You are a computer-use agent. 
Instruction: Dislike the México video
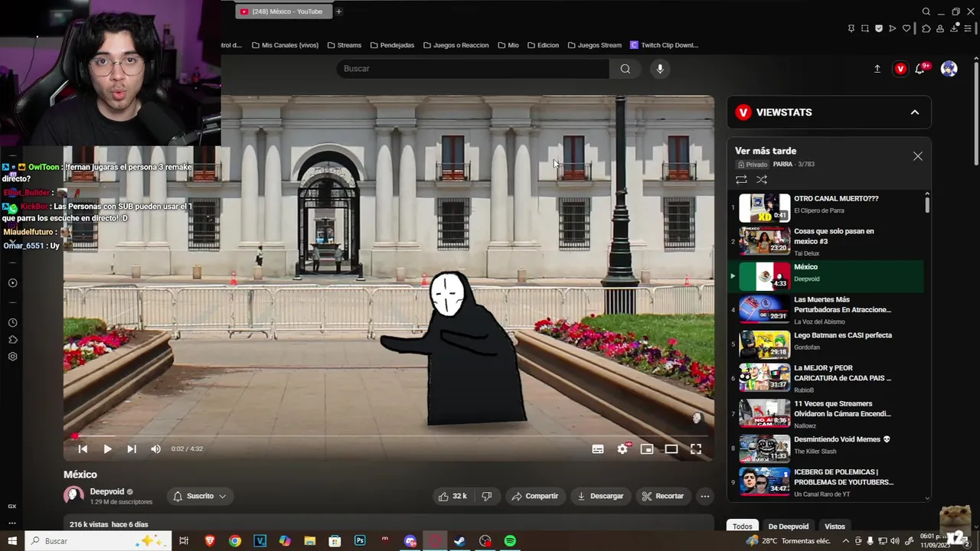[x=487, y=496]
